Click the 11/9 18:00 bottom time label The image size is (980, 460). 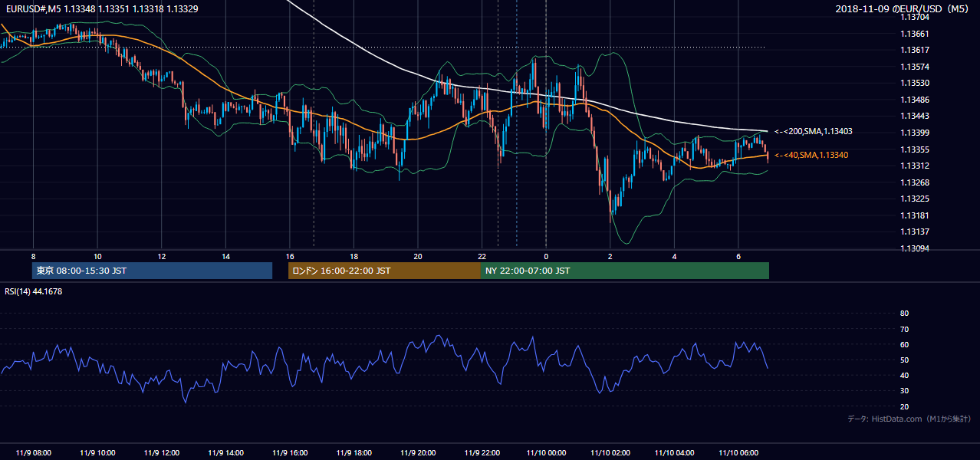[x=354, y=453]
